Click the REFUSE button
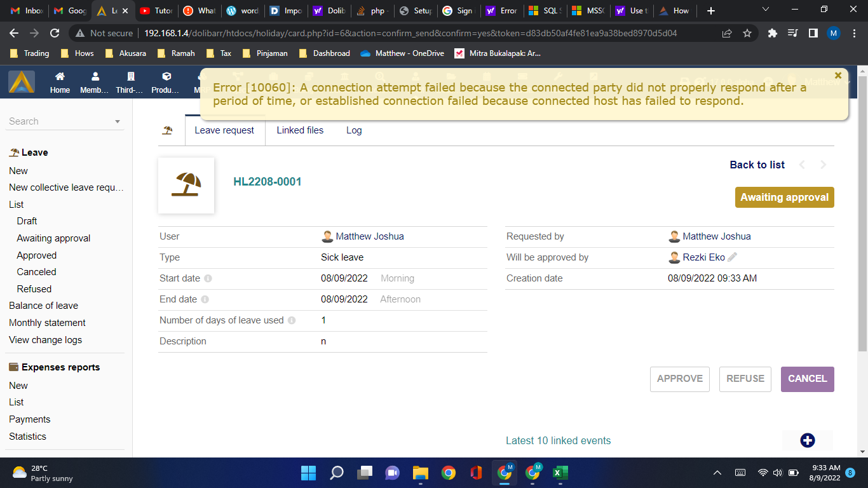The height and width of the screenshot is (488, 868). pos(745,379)
